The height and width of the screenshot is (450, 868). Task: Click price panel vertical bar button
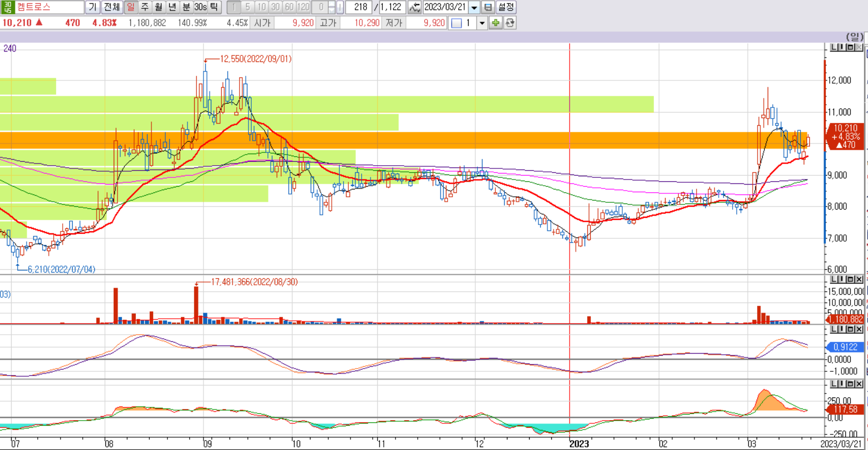(841, 48)
